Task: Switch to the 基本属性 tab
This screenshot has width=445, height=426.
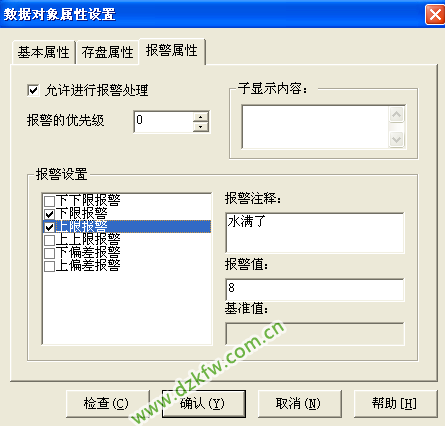Action: [44, 52]
